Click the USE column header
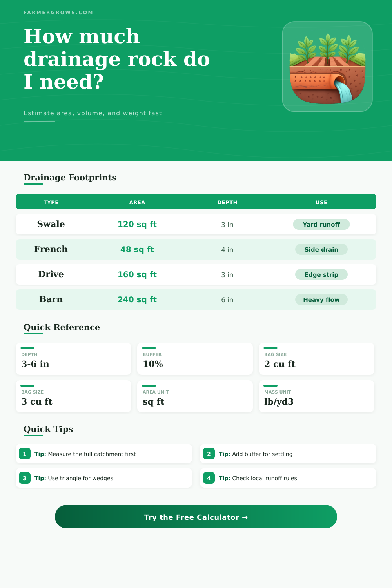Screen dimensions: 392x588 click(x=321, y=202)
